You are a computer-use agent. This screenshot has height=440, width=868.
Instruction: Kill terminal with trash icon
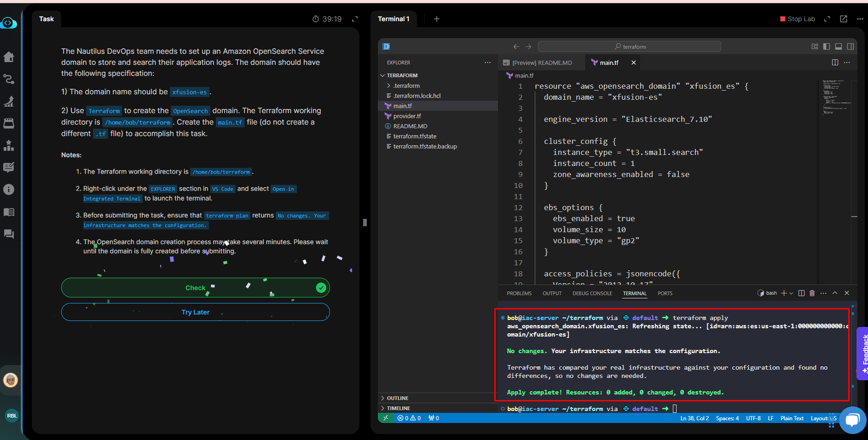coord(812,293)
